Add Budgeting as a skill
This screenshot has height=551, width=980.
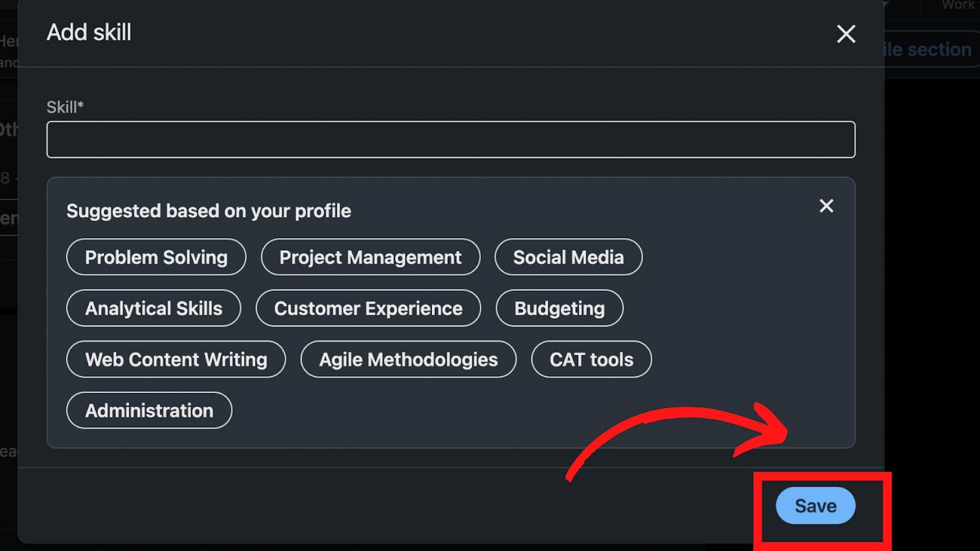click(x=560, y=308)
